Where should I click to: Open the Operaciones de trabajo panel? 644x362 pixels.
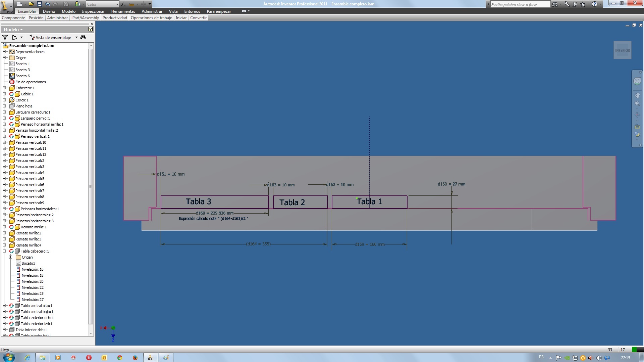152,18
